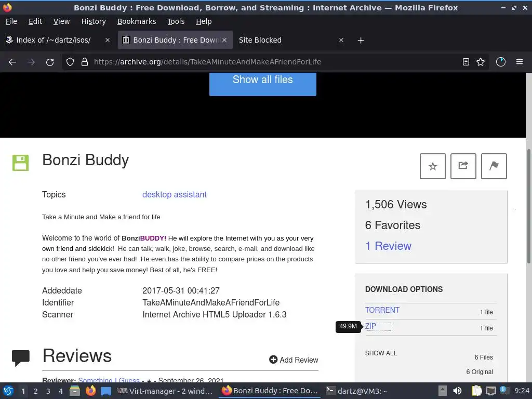Click SHOW ALL download options
This screenshot has height=399, width=532.
point(381,353)
